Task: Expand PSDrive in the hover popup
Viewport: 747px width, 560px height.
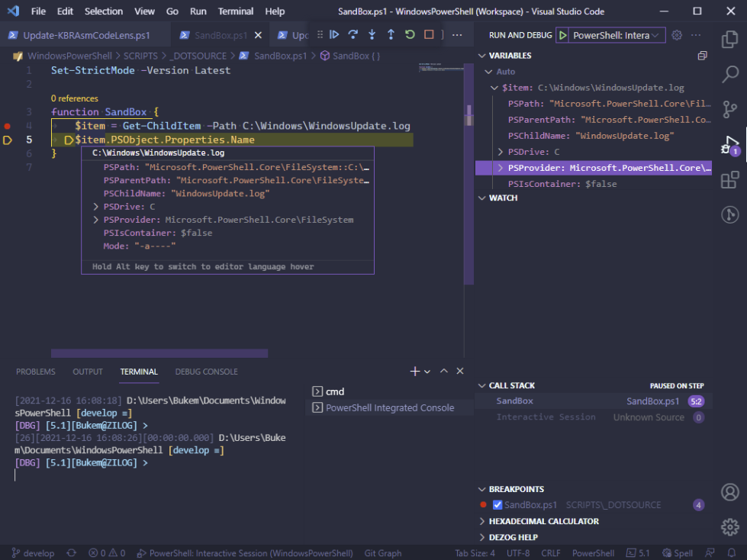Action: click(x=95, y=207)
